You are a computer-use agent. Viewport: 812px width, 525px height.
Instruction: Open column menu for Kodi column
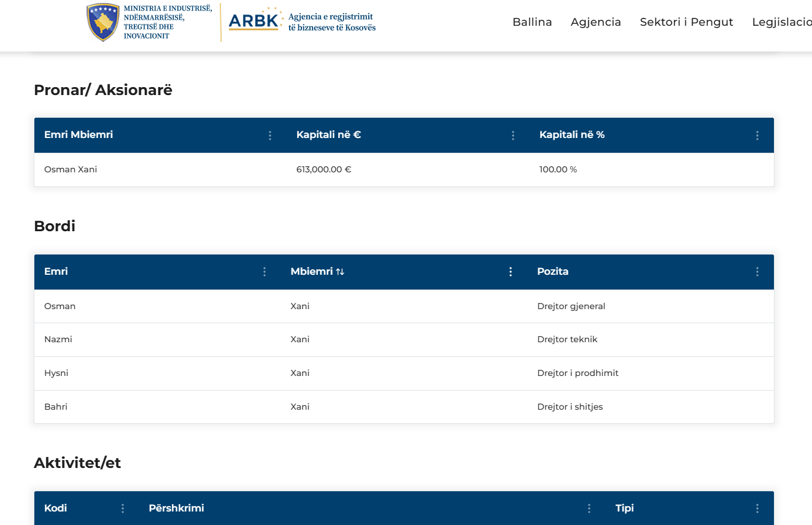(123, 508)
